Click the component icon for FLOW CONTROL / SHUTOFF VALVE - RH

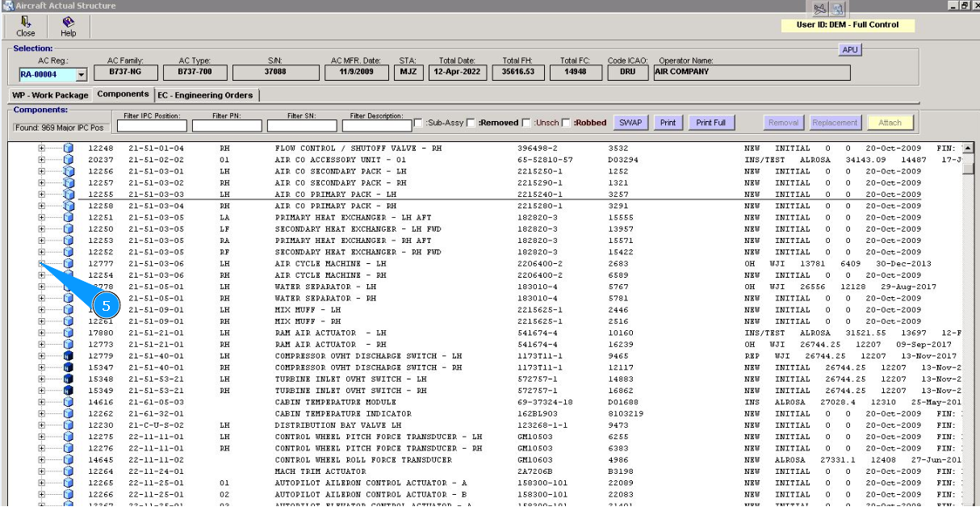pos(69,149)
